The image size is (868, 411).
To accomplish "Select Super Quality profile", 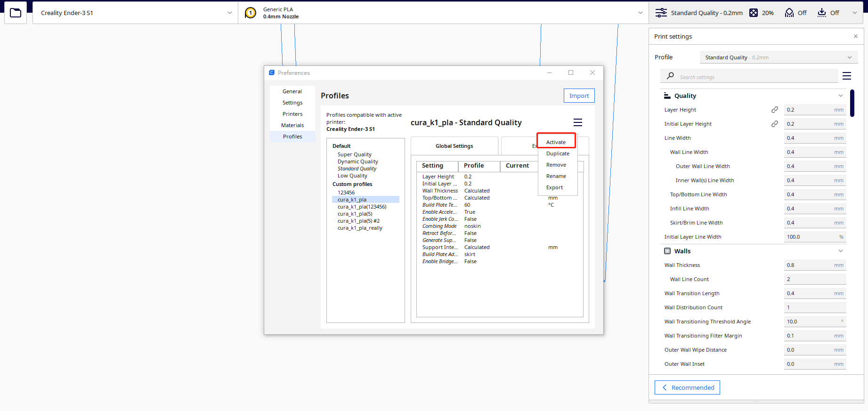I will 355,154.
